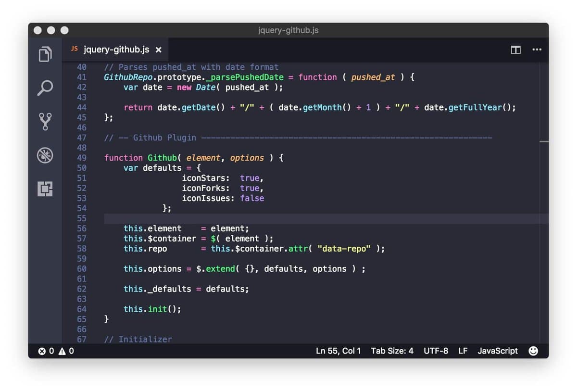Viewport: 577px width, 392px height.
Task: Click the JS file icon on the tab
Action: coord(74,49)
